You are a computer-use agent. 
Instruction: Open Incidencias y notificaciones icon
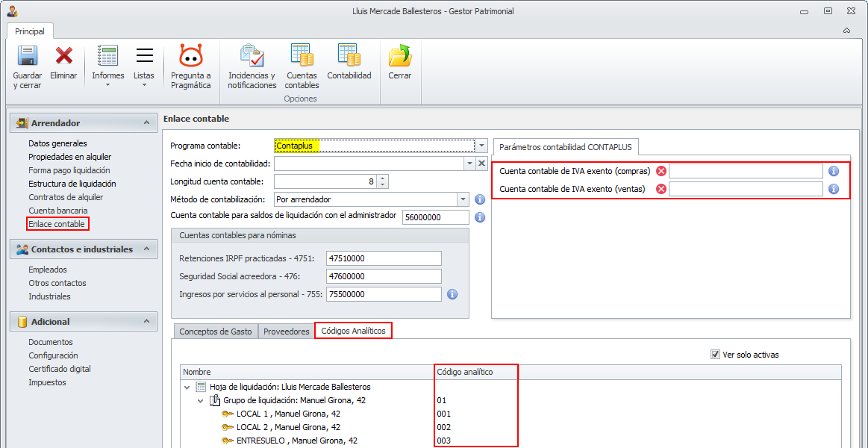252,56
